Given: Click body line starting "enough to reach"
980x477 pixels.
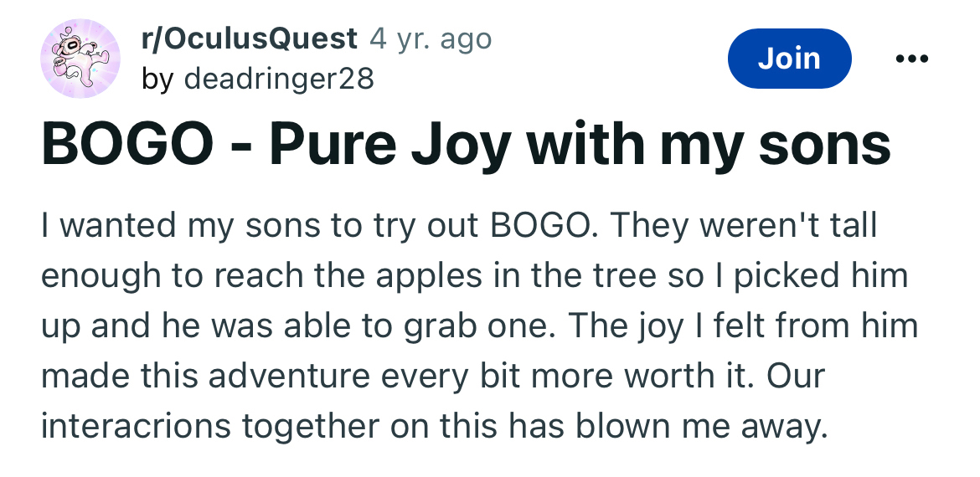Looking at the screenshot, I should coord(474,276).
